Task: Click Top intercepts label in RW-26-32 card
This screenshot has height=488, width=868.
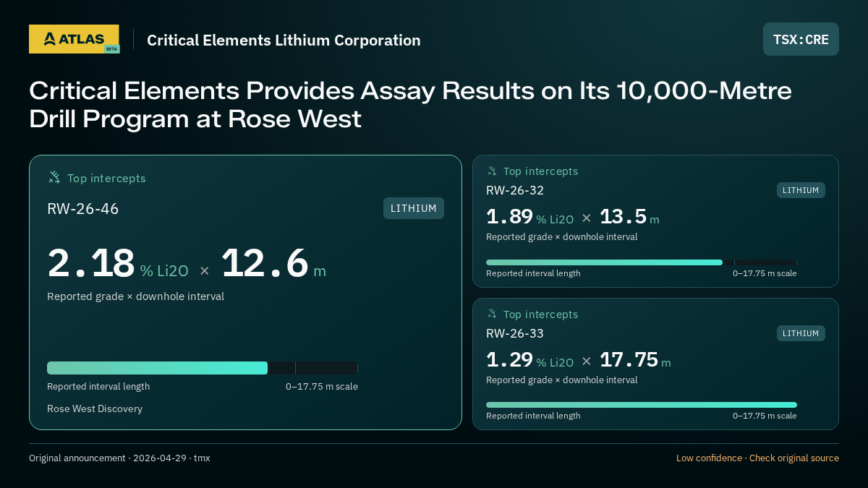Action: click(x=540, y=171)
